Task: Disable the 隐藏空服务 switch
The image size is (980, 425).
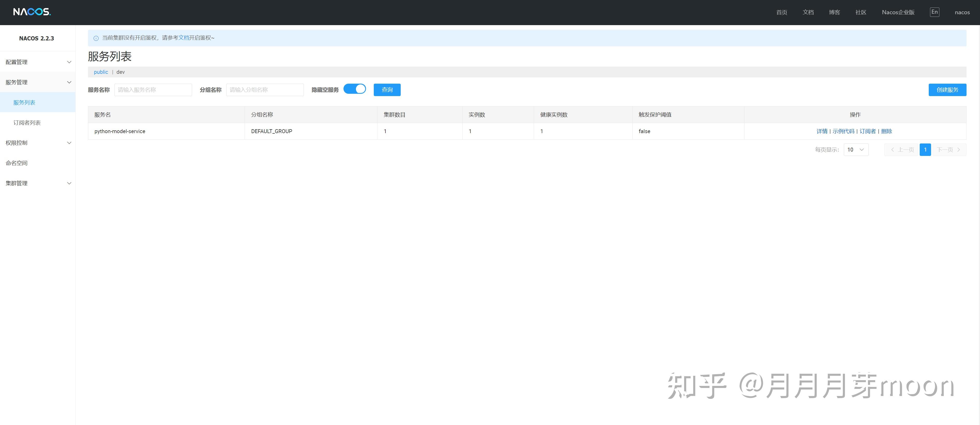Action: (355, 89)
